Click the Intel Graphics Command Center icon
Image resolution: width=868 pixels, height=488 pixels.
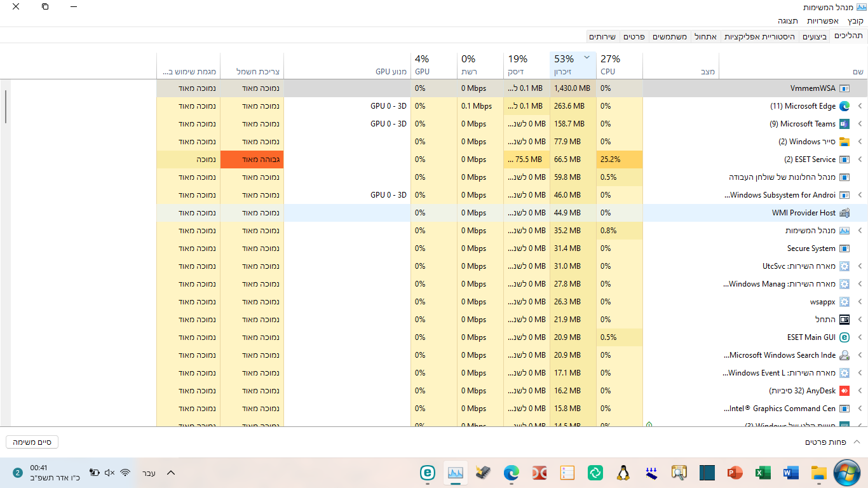click(844, 409)
